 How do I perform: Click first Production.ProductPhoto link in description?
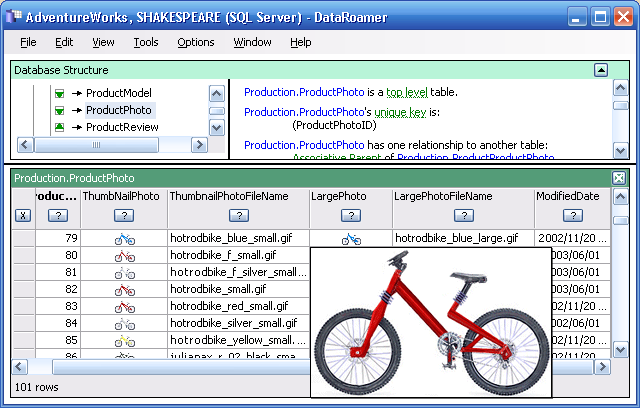coord(304,92)
